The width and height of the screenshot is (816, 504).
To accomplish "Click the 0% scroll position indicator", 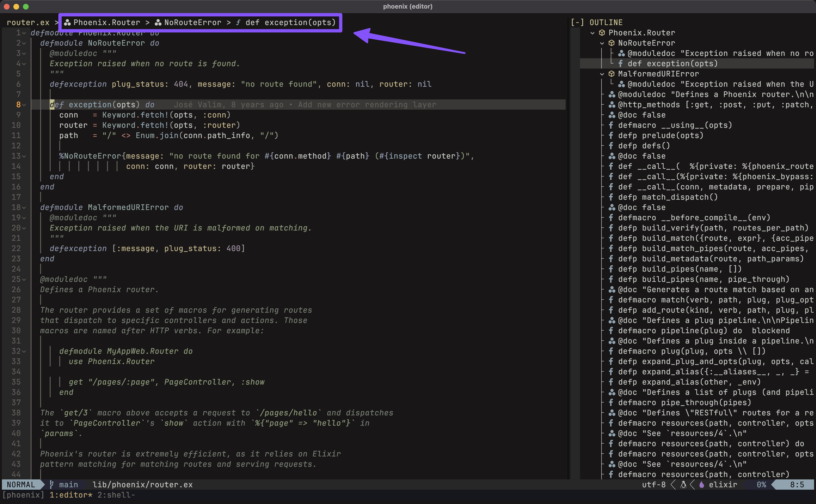I will (x=761, y=485).
